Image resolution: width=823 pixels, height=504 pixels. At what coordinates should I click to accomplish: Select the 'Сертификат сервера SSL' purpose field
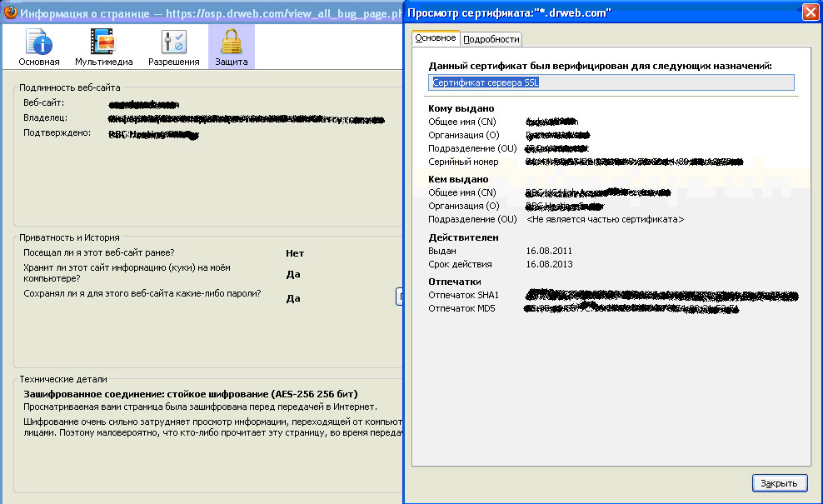[x=611, y=82]
